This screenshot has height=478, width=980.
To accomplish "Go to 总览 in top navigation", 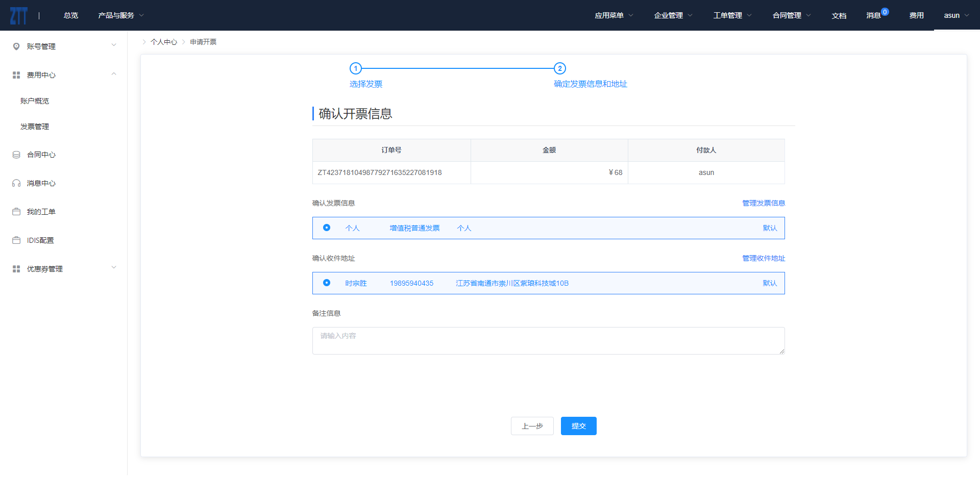I will 71,15.
